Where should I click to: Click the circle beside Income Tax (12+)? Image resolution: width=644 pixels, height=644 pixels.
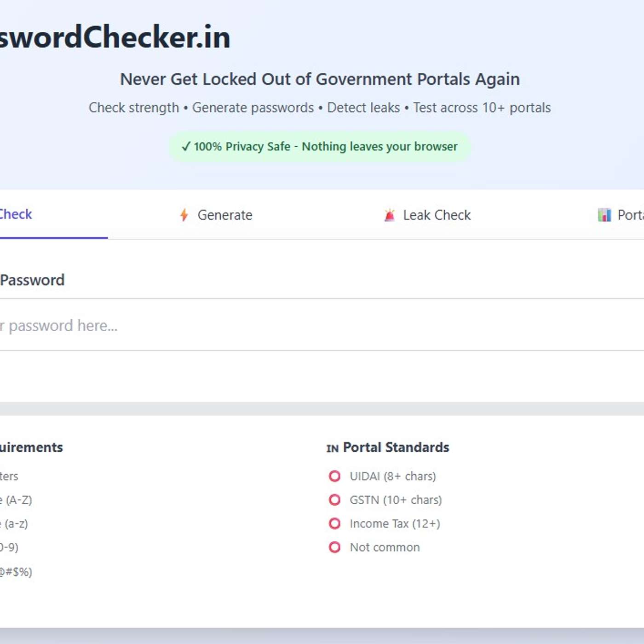pyautogui.click(x=334, y=523)
